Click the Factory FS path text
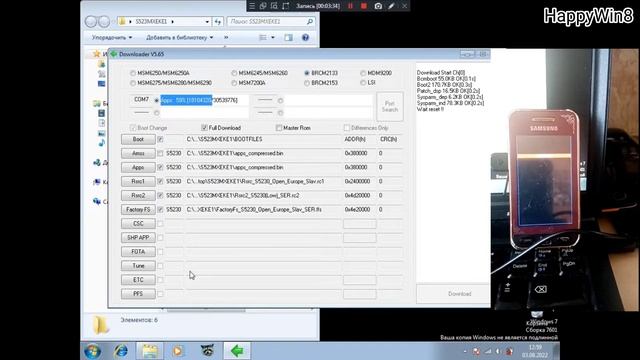 click(254, 209)
